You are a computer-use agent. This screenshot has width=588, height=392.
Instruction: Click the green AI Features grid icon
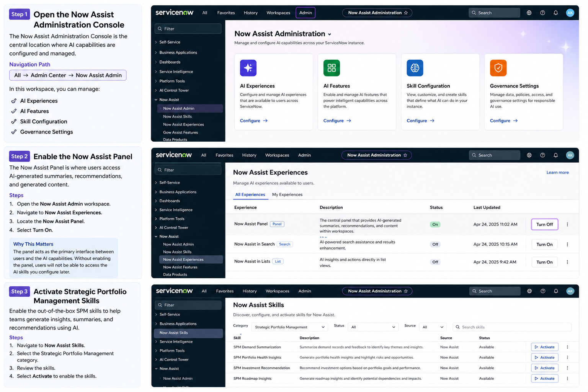(x=332, y=68)
